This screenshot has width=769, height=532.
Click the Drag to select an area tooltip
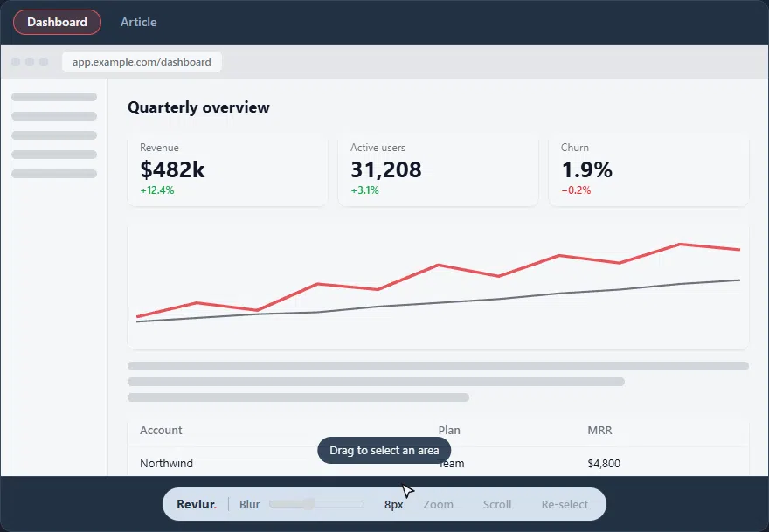point(384,450)
